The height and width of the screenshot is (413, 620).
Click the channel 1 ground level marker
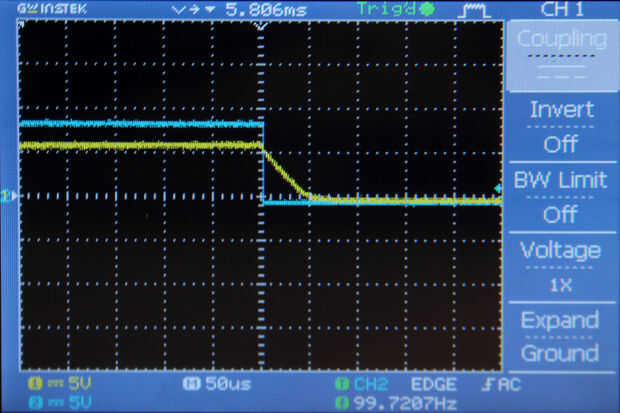coord(9,195)
